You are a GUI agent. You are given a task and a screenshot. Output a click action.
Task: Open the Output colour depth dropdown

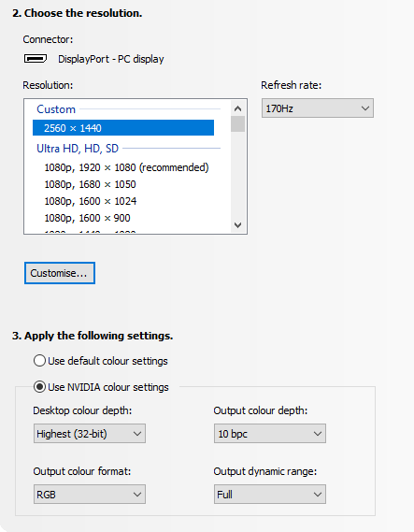click(270, 433)
